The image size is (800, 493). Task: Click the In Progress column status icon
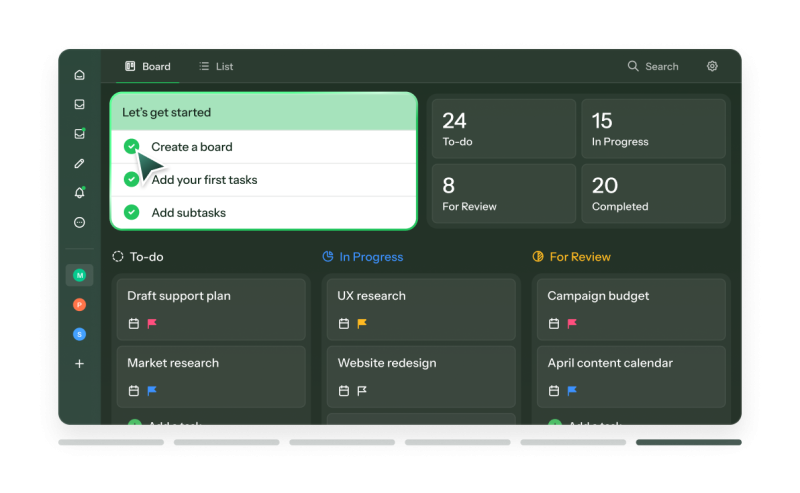[328, 256]
